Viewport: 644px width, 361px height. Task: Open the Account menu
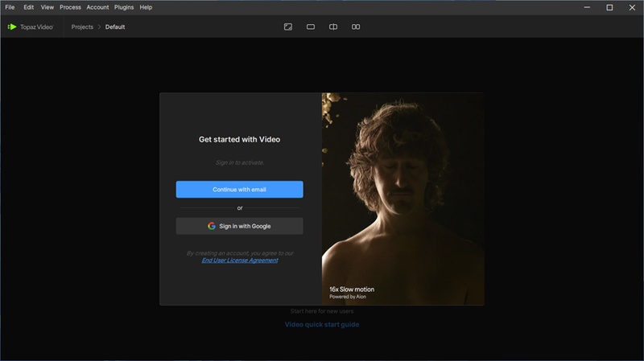click(97, 7)
